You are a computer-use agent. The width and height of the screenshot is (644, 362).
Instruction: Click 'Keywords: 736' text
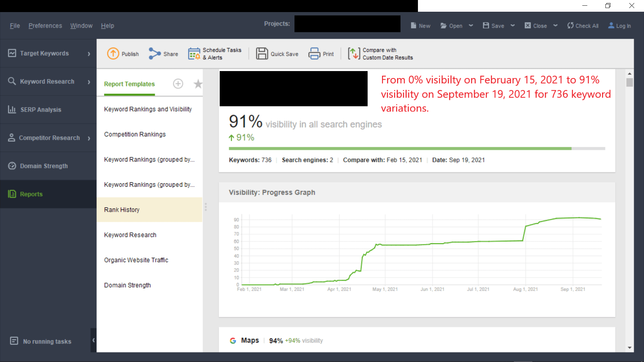(250, 160)
